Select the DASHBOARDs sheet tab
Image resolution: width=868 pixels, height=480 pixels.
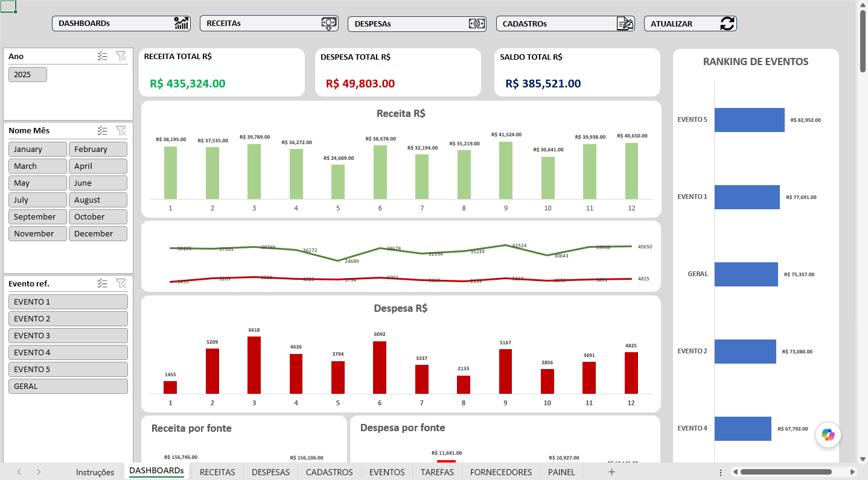tap(156, 471)
